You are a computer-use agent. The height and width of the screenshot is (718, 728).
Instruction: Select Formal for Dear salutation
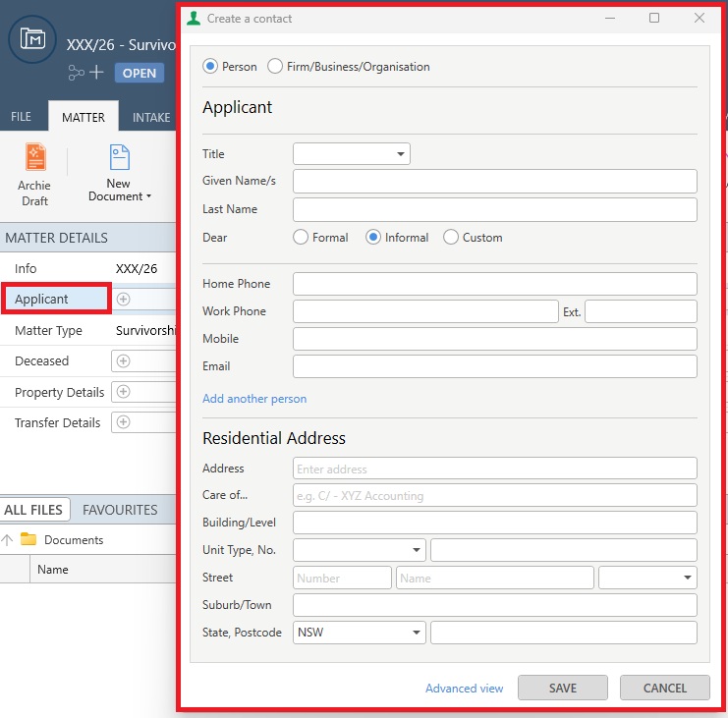tap(301, 237)
